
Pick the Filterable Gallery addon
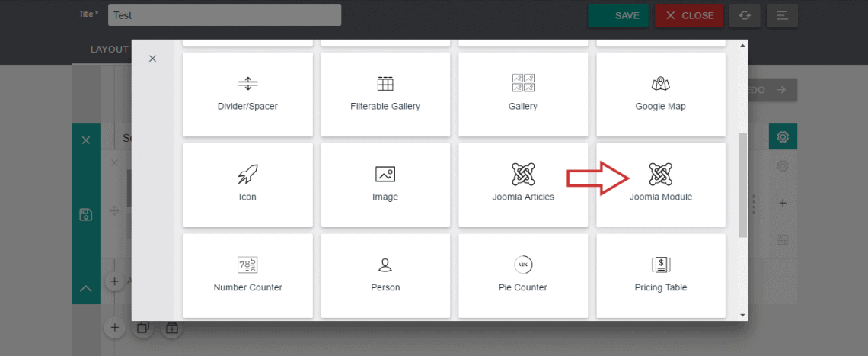tap(385, 94)
